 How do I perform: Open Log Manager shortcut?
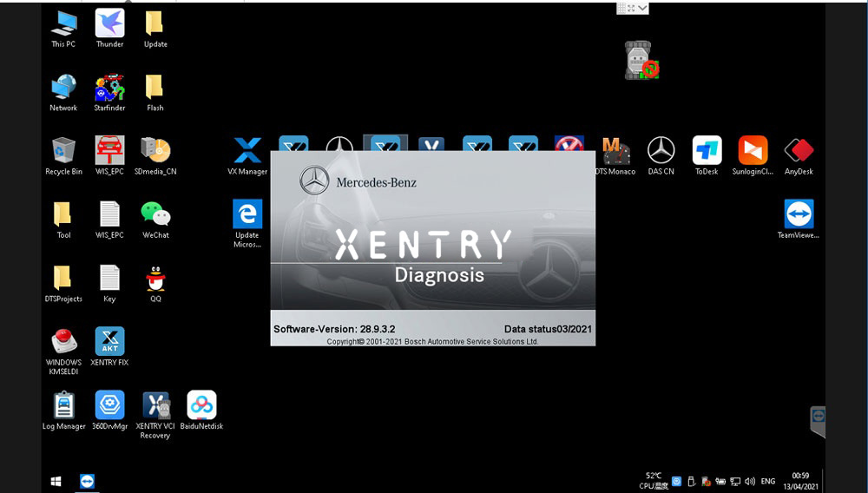tap(63, 411)
